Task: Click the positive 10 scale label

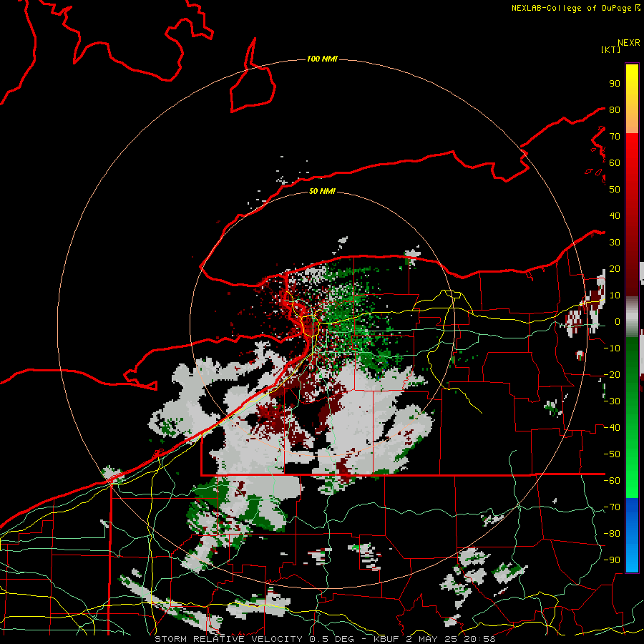Action: coord(615,296)
